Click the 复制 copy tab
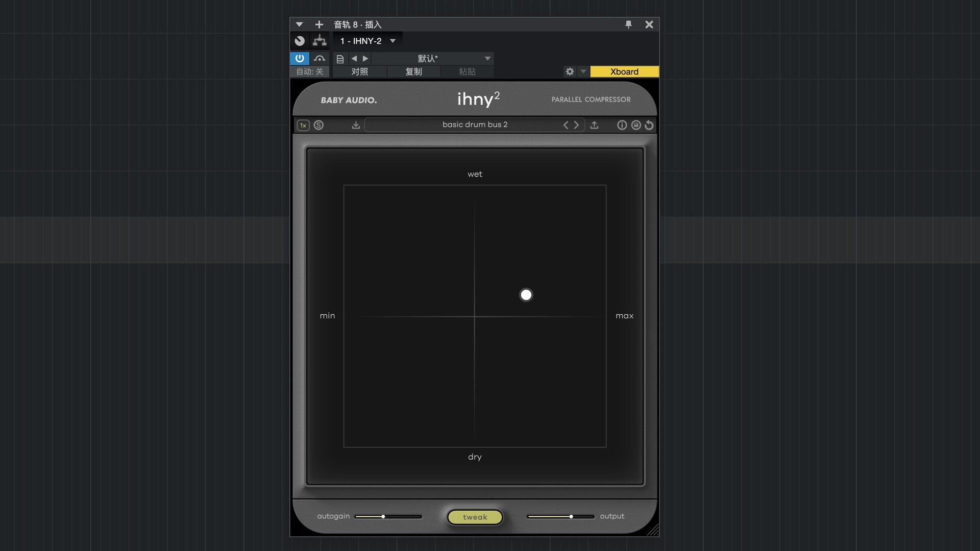The height and width of the screenshot is (551, 980). click(413, 71)
